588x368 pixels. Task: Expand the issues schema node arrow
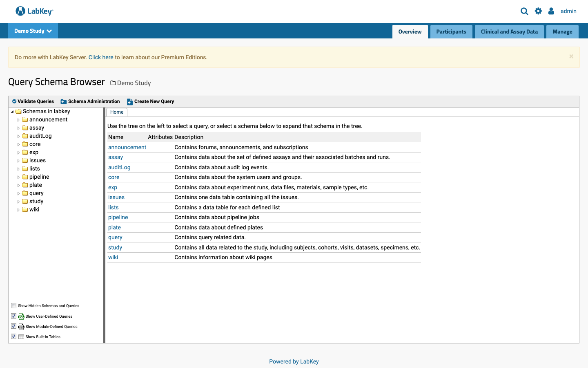point(18,161)
